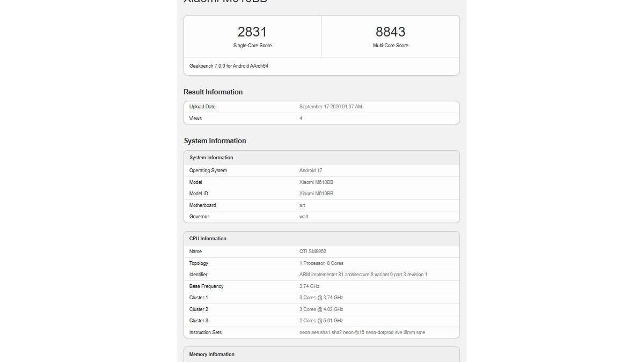The height and width of the screenshot is (362, 644).
Task: Select the multi-core score value 8843
Action: tap(391, 32)
